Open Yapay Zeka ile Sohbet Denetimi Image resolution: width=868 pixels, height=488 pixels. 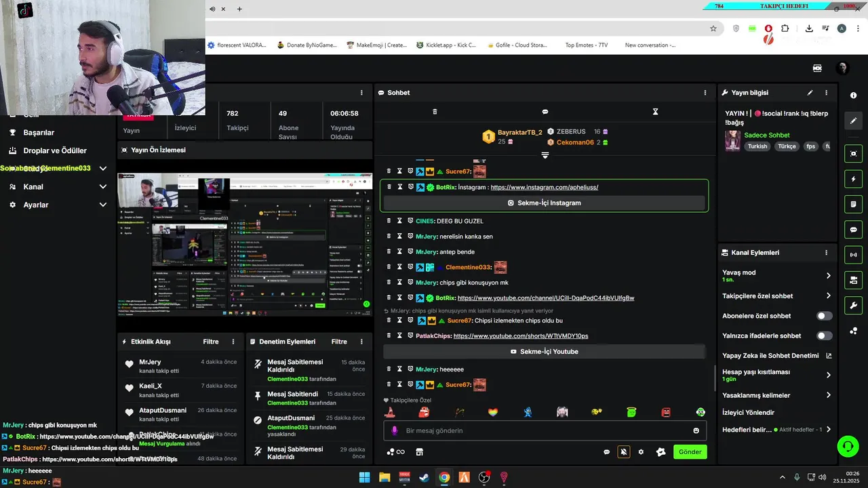point(776,355)
